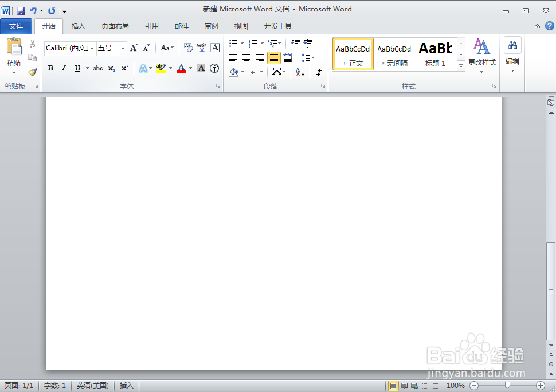Align text left
The width and height of the screenshot is (556, 392).
click(x=233, y=57)
